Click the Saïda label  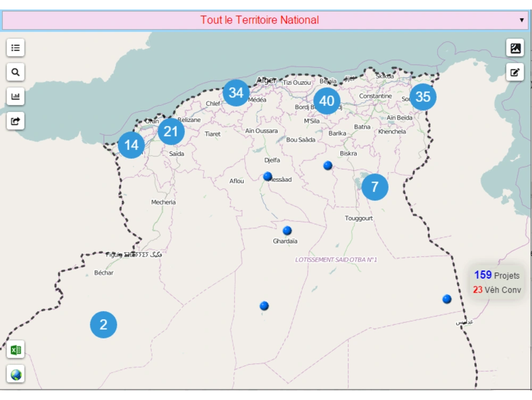(177, 154)
